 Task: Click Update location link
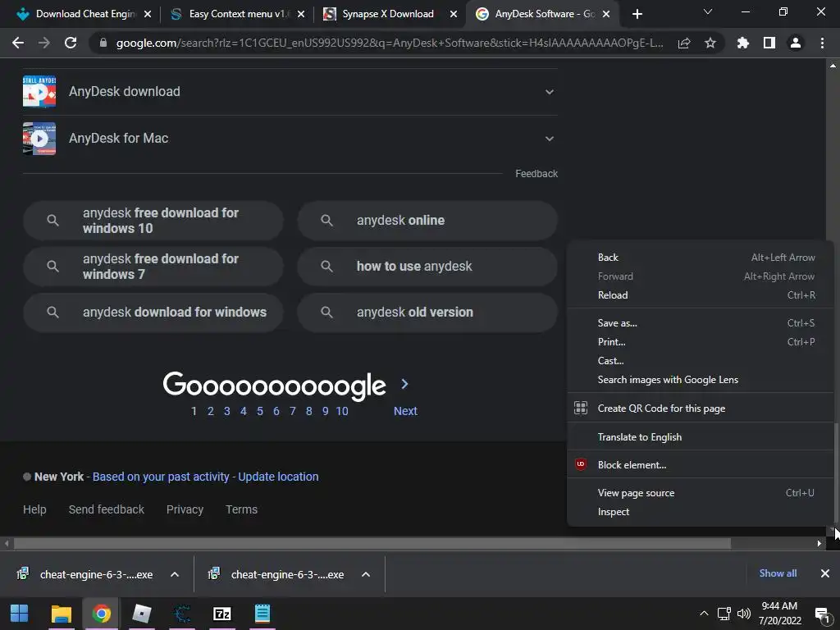[x=278, y=477]
